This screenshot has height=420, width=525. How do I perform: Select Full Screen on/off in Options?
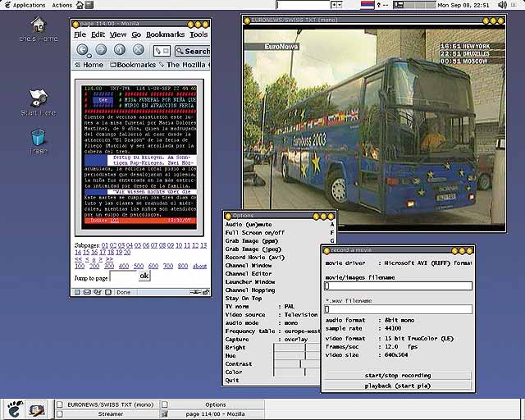tap(254, 232)
